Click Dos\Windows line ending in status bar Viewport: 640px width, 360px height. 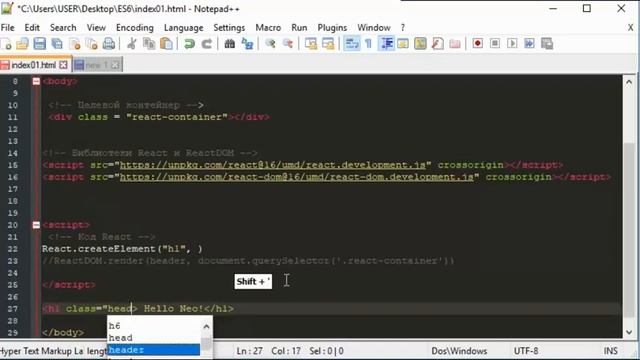click(459, 351)
